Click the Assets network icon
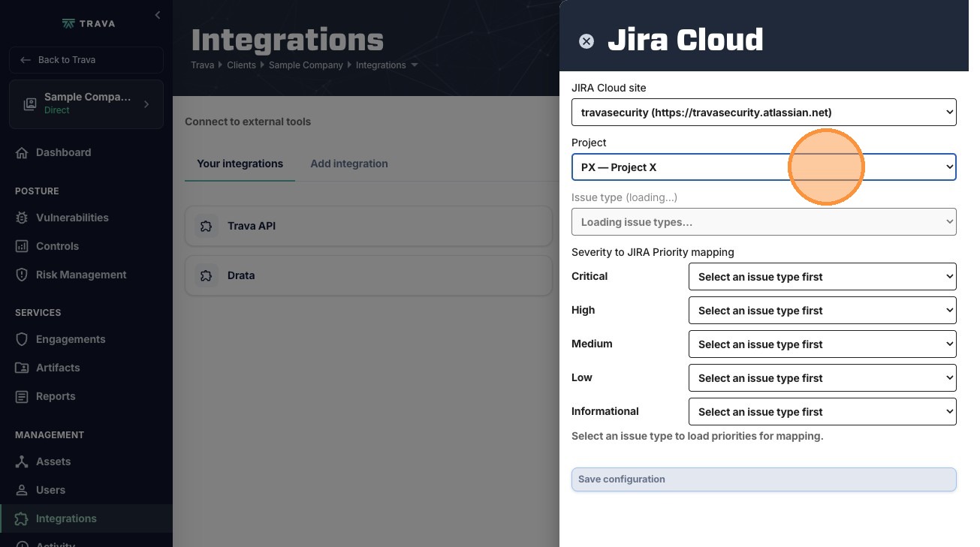Screen dimensions: 980x547 pyautogui.click(x=22, y=461)
